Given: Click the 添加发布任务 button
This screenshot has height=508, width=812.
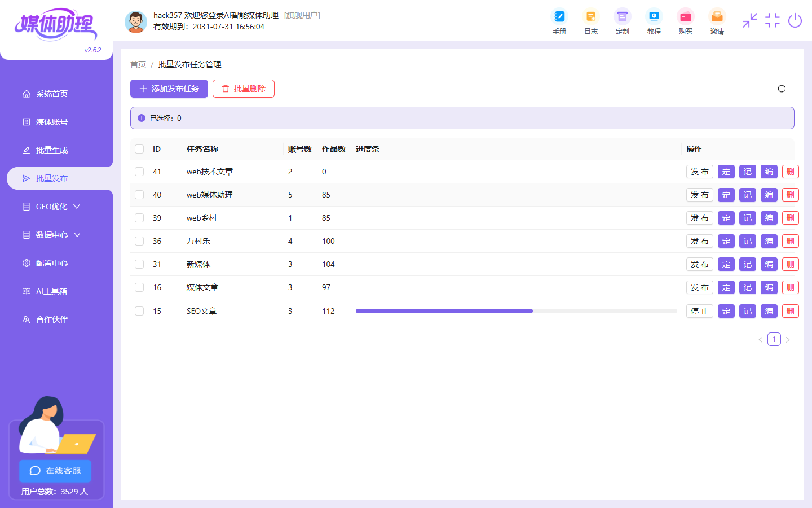Looking at the screenshot, I should [169, 89].
